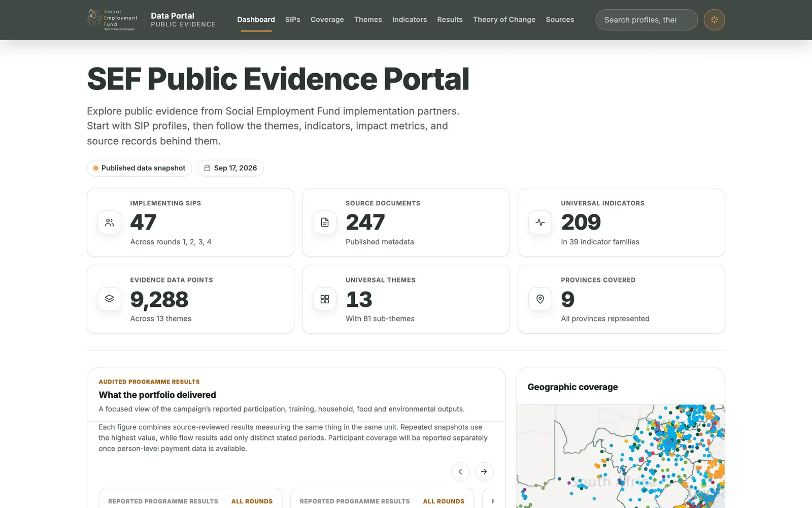Switch to the Coverage nav tab
812x508 pixels.
[x=327, y=20]
